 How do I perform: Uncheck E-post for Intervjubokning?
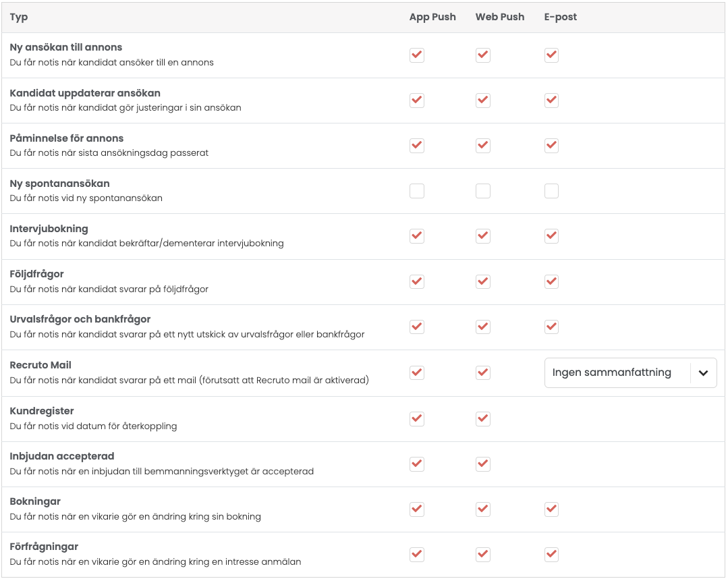pyautogui.click(x=551, y=236)
